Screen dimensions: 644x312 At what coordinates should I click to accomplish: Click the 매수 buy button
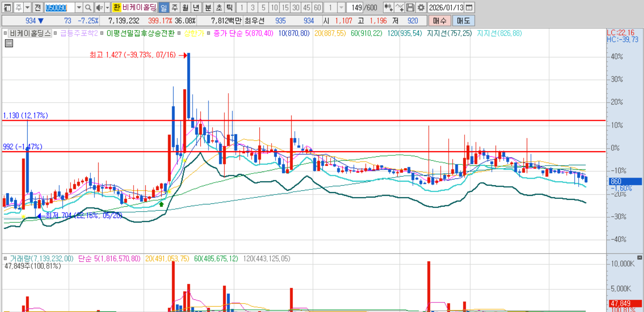click(440, 20)
